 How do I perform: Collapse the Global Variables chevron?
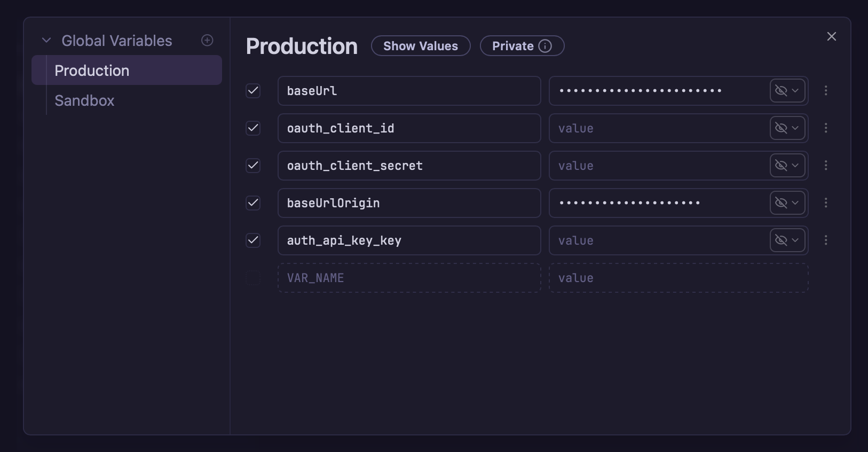46,41
